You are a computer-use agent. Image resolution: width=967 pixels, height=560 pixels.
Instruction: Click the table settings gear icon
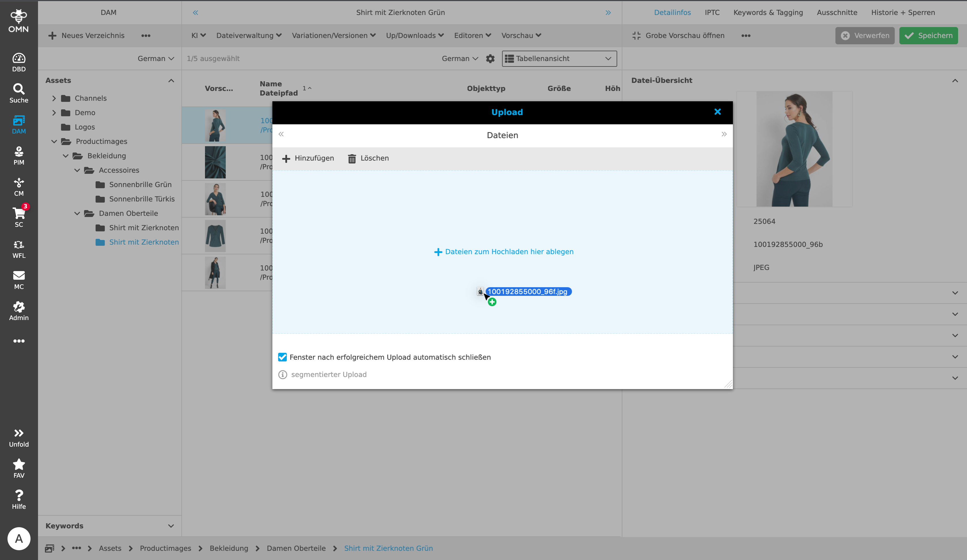(490, 59)
